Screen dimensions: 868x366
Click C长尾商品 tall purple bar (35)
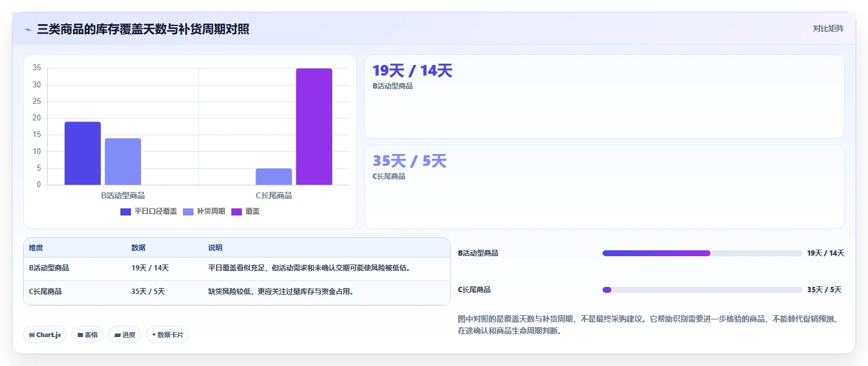click(314, 126)
